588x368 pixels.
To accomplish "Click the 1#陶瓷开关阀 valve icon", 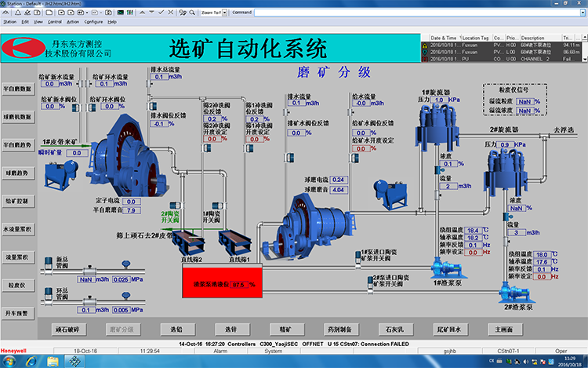I will coord(217,206).
